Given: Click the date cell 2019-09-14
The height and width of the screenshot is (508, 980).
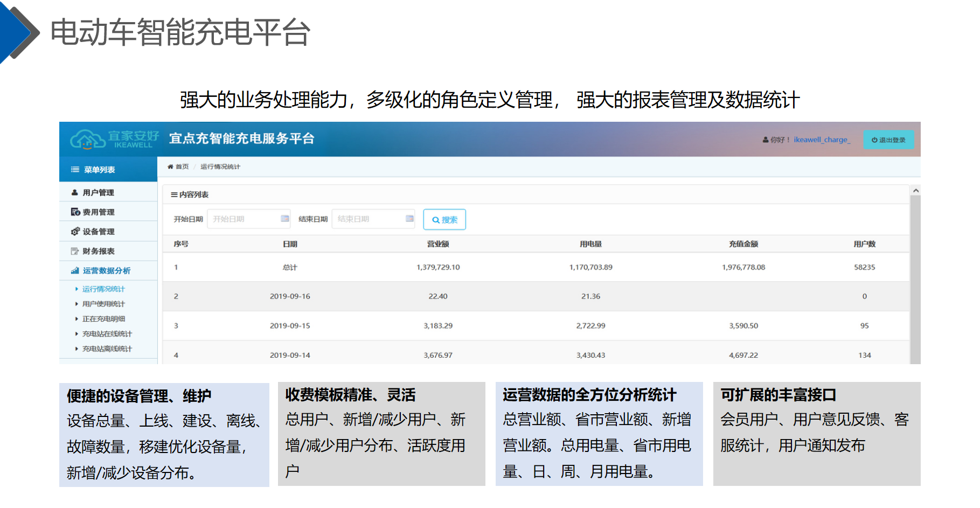Looking at the screenshot, I should click(290, 356).
